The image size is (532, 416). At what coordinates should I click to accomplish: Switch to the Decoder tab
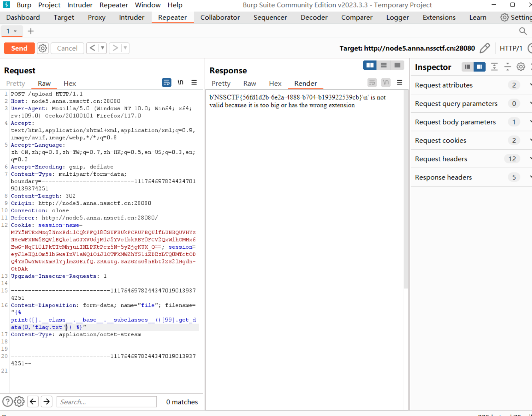(x=314, y=17)
